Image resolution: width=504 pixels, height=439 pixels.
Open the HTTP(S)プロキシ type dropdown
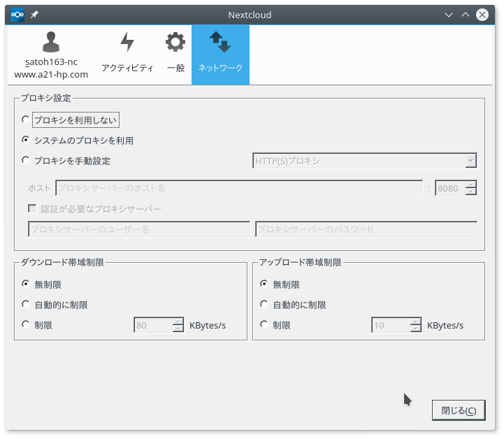click(364, 161)
